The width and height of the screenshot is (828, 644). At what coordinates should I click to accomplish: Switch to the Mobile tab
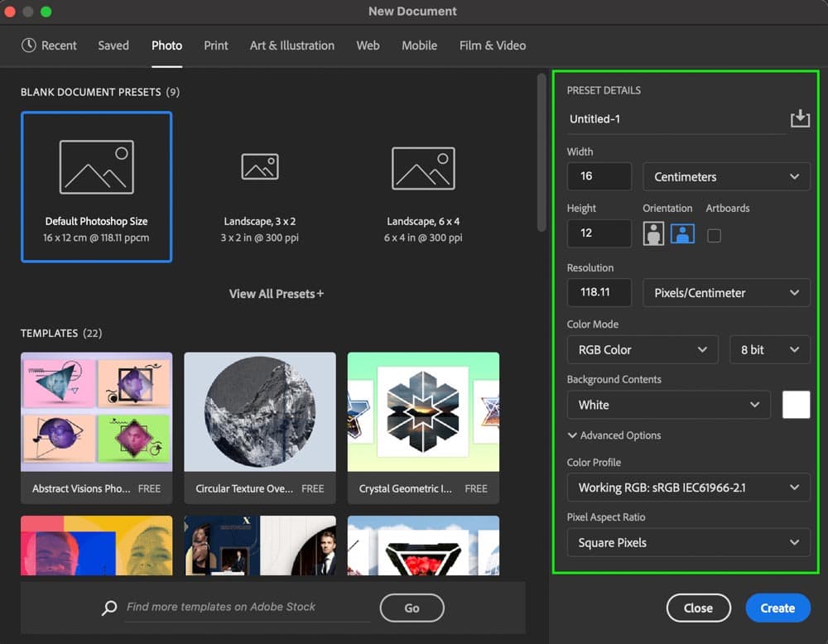[419, 46]
